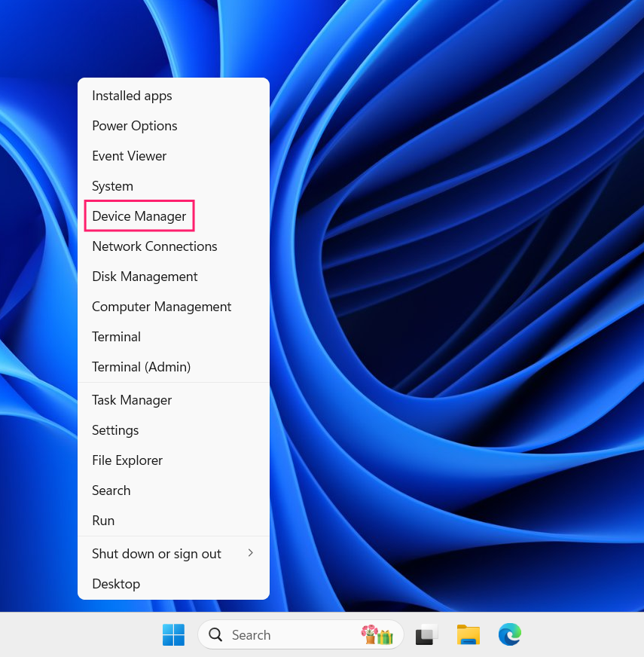
Task: Click the taskbar Search input box
Action: click(301, 634)
